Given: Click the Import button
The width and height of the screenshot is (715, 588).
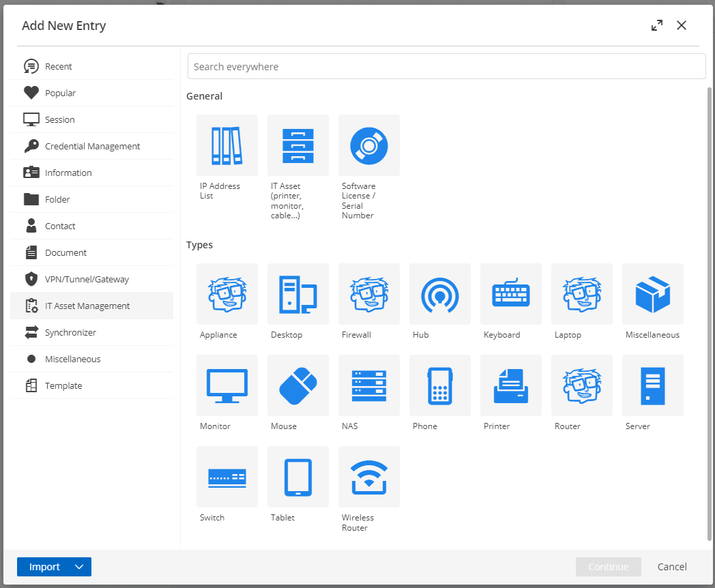Looking at the screenshot, I should pyautogui.click(x=44, y=567).
